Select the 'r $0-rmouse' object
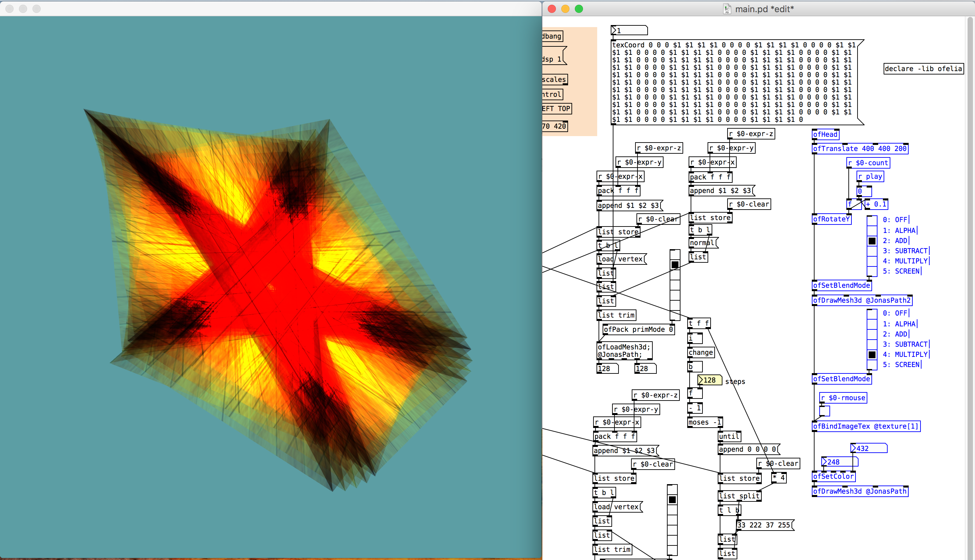The width and height of the screenshot is (975, 560). (843, 398)
